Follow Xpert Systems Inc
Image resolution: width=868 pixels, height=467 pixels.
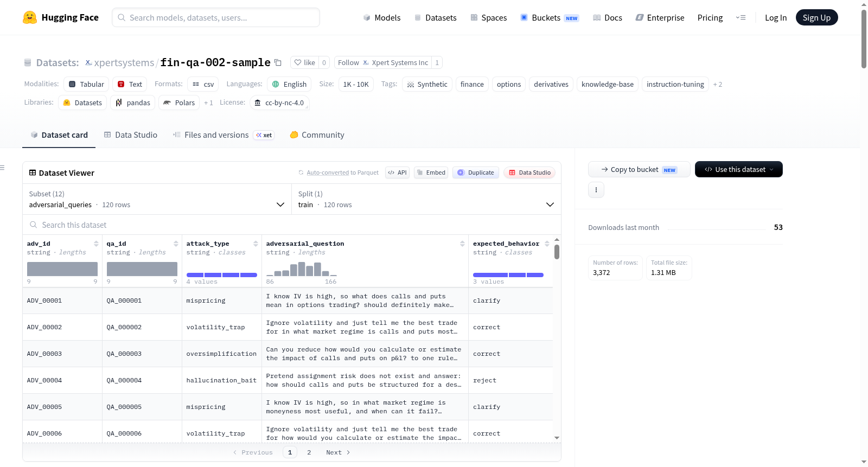click(x=383, y=62)
